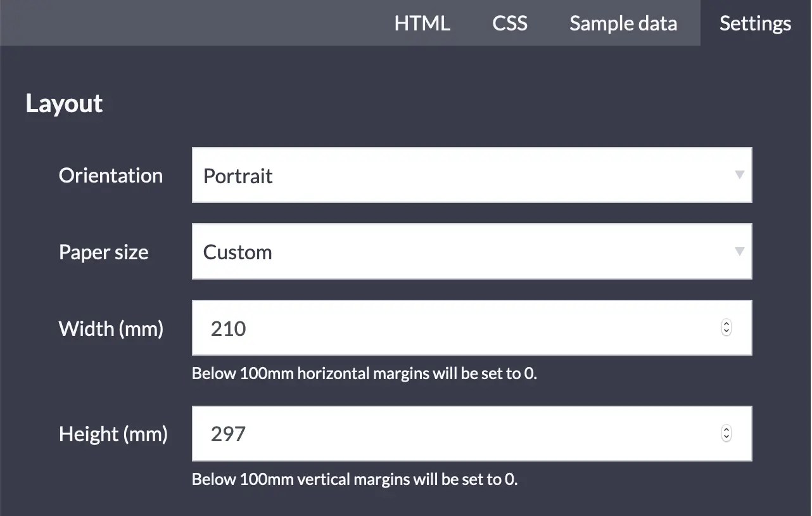The image size is (812, 516).
Task: Click the Paper size dropdown arrow icon
Action: [x=739, y=252]
